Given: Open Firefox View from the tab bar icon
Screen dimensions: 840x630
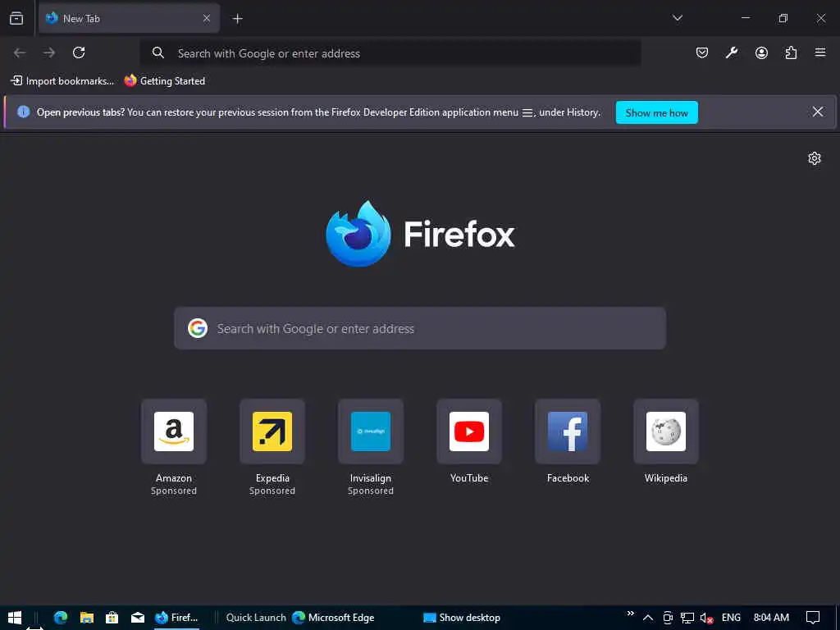Looking at the screenshot, I should click(x=16, y=18).
